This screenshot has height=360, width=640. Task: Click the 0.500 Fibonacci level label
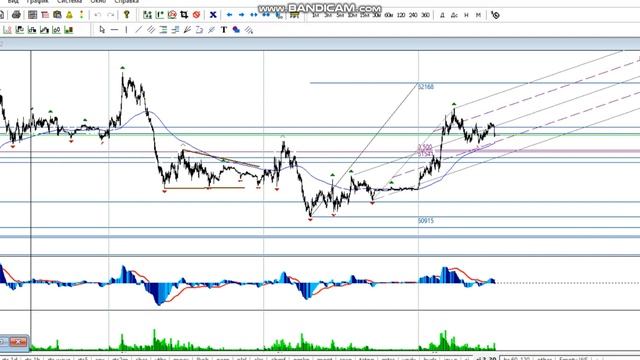[425, 147]
